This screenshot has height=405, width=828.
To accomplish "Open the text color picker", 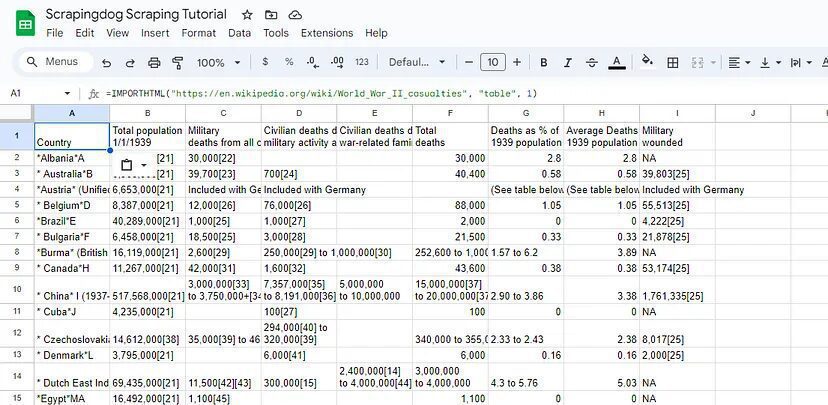I will click(617, 63).
